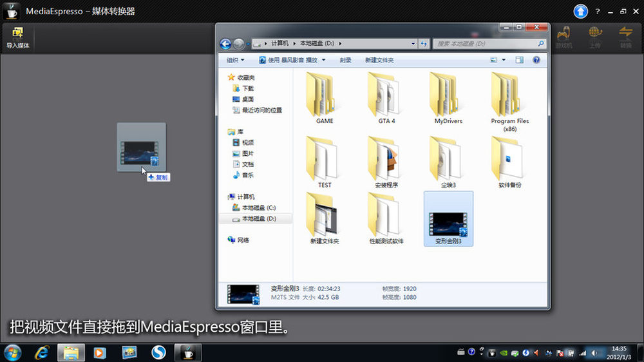This screenshot has height=362, width=644.
Task: Open the Sogou browser taskbar icon
Action: pos(158,352)
